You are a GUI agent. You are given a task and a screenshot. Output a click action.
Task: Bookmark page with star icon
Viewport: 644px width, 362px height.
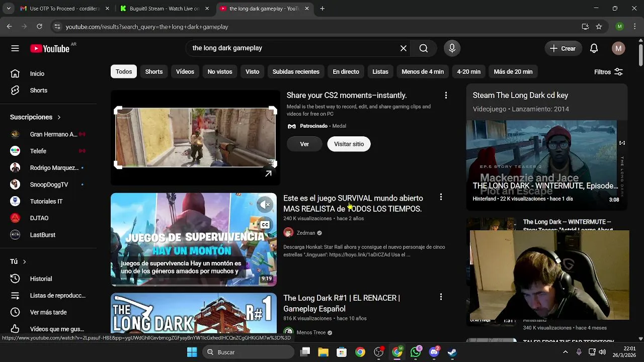599,27
